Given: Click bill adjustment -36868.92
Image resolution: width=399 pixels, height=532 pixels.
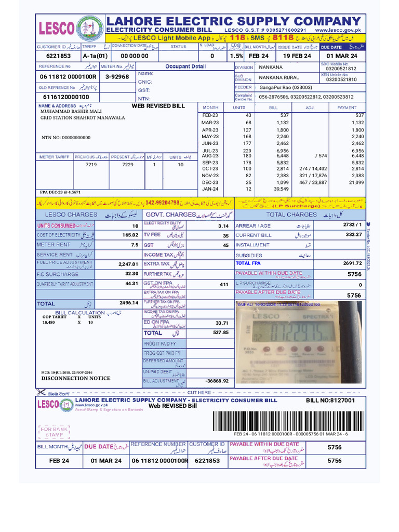Looking at the screenshot, I should click(217, 381).
